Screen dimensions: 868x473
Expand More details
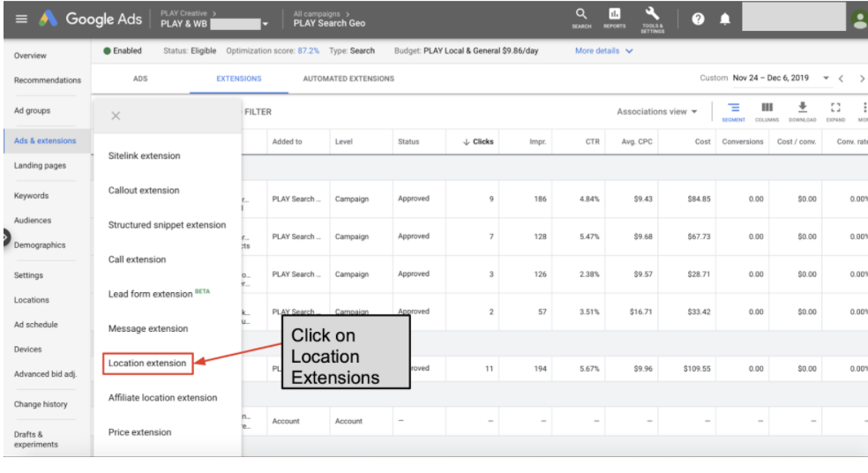(x=603, y=50)
